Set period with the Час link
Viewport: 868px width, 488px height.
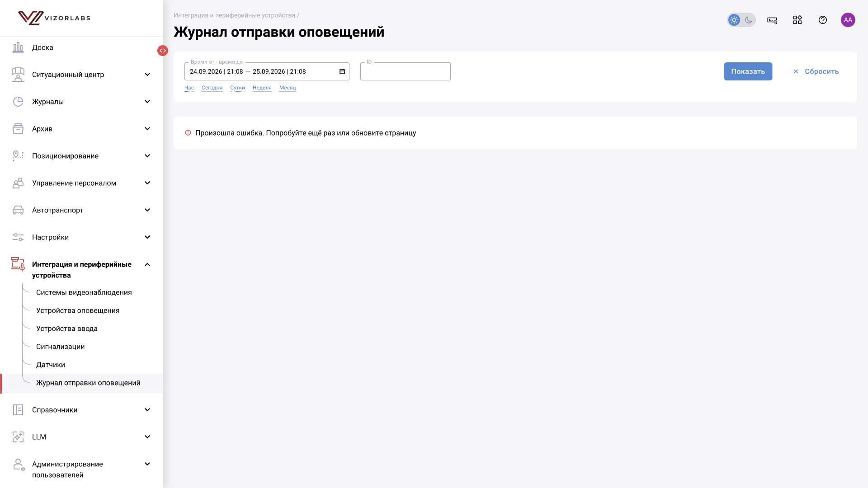point(189,88)
